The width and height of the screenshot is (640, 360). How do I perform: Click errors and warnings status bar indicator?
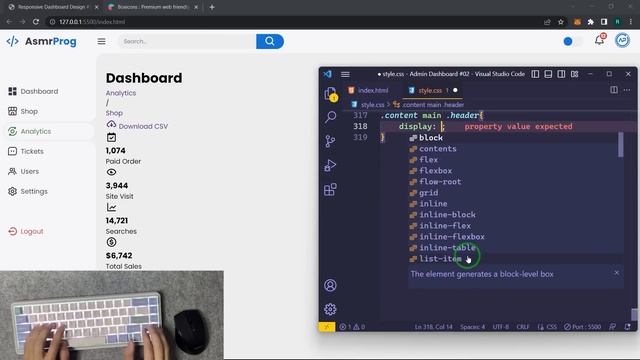[352, 327]
